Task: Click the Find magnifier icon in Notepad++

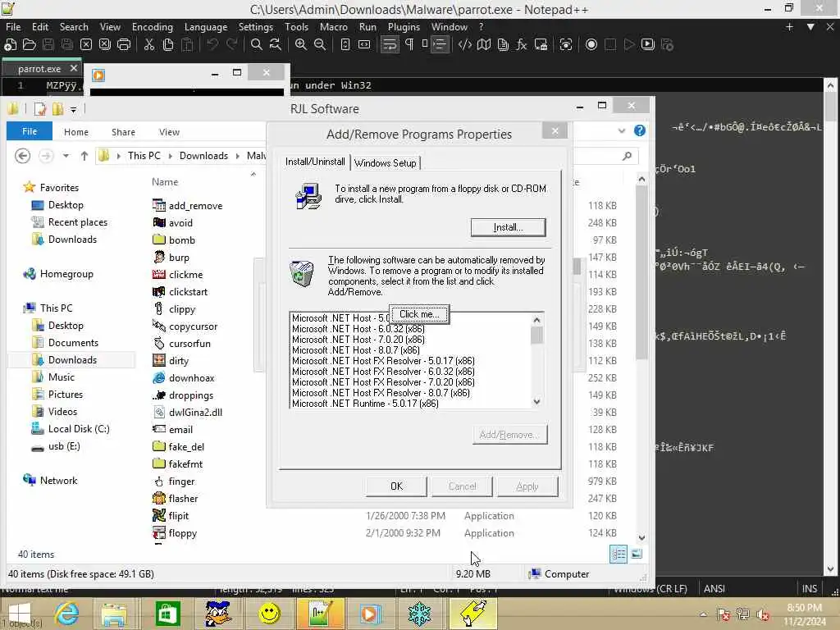Action: point(257,45)
